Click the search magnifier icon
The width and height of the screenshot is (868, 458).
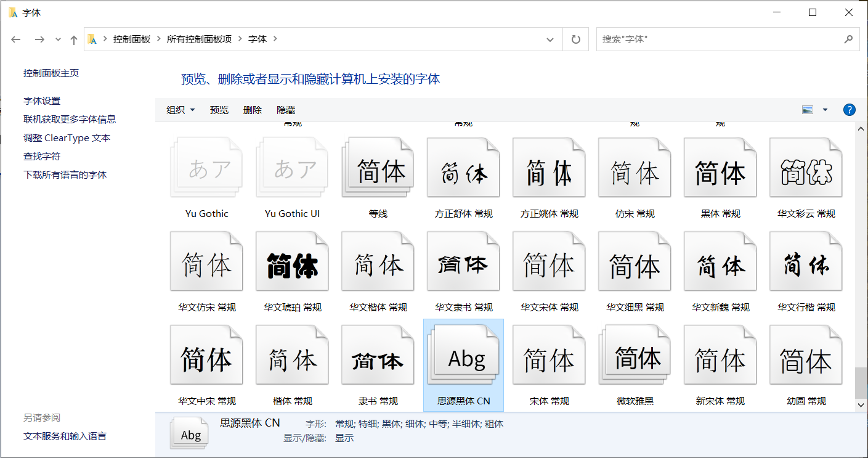click(x=848, y=39)
